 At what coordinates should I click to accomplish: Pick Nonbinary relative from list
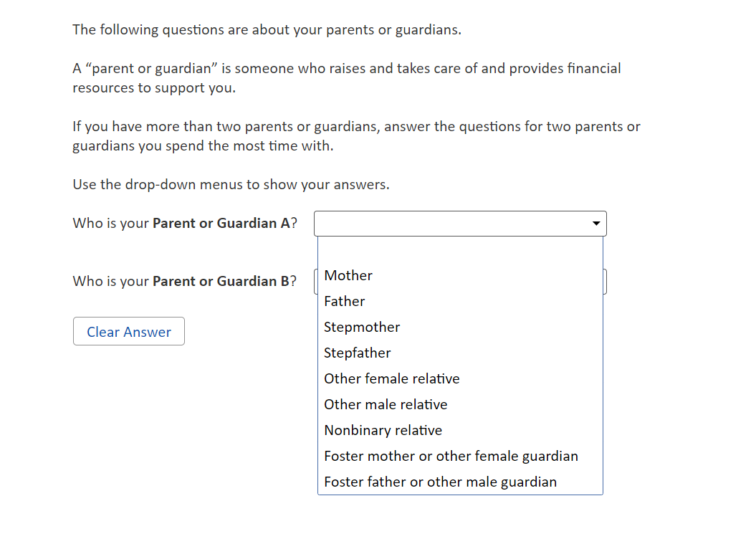383,430
